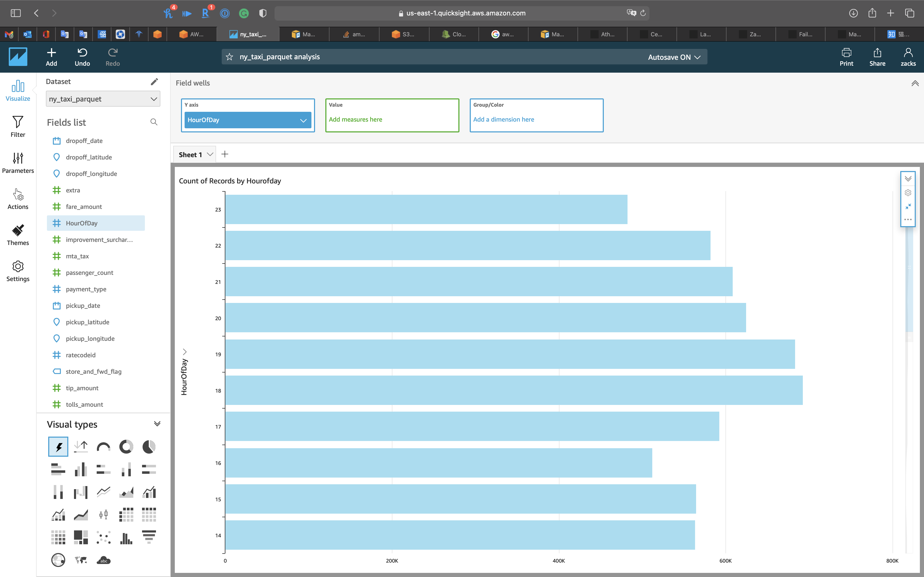Click the edit dataset pencil icon
Screen dimensions: 924x577
[154, 82]
